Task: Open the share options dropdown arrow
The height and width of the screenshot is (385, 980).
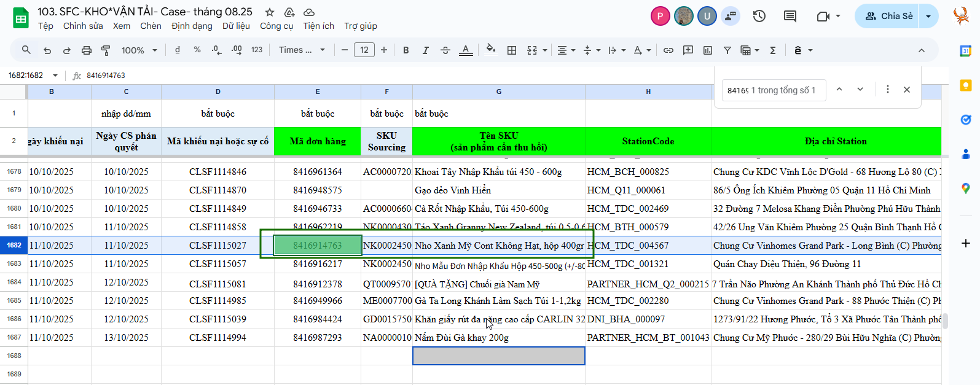Action: (x=928, y=16)
